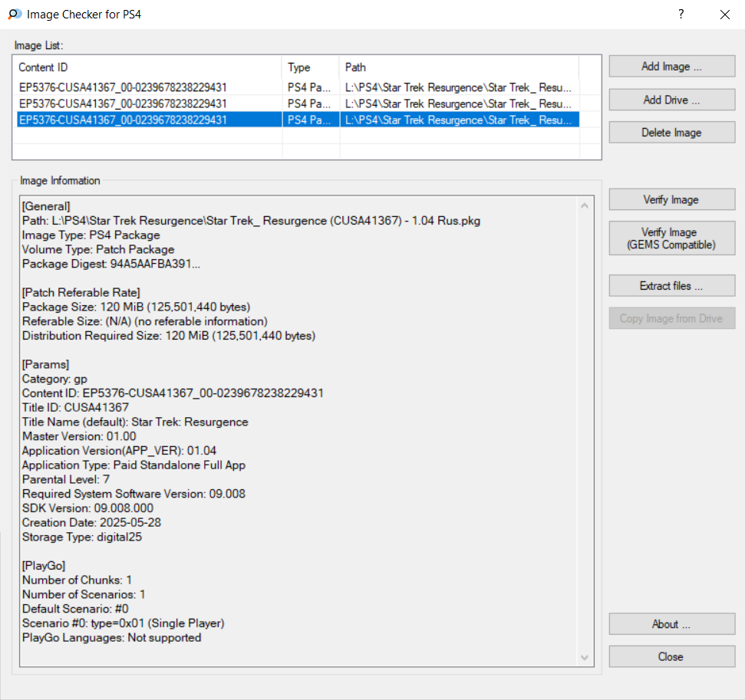Click the Distribution Required Size line
Image resolution: width=745 pixels, height=700 pixels.
pos(169,336)
